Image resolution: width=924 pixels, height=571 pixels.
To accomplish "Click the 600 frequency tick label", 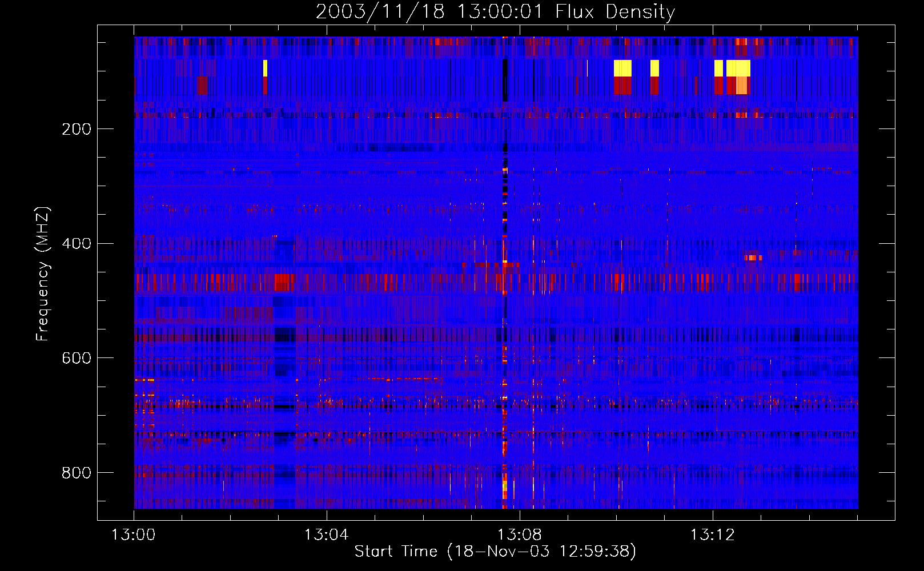I will click(77, 358).
